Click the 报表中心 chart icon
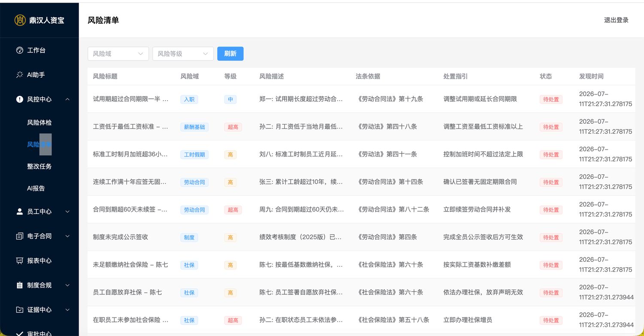644x336 pixels. pyautogui.click(x=19, y=260)
